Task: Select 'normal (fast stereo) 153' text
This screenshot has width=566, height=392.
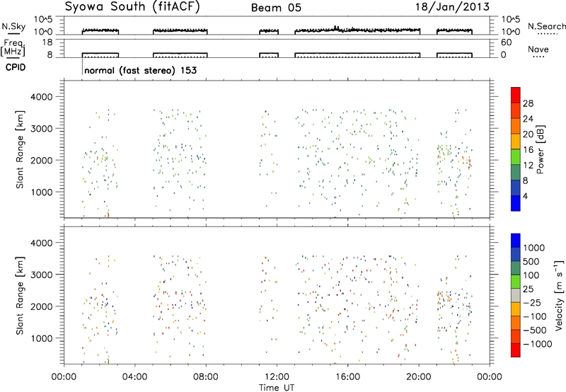Action: point(140,70)
